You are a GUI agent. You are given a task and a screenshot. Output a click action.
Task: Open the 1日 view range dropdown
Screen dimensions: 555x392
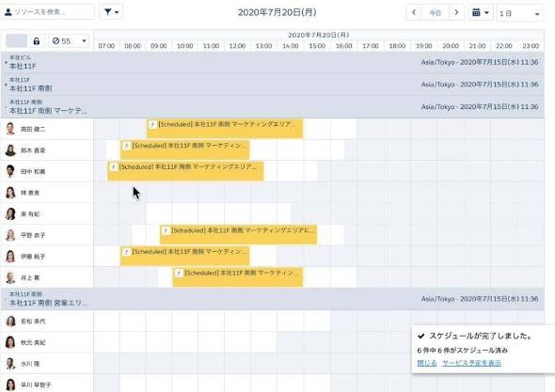point(519,13)
